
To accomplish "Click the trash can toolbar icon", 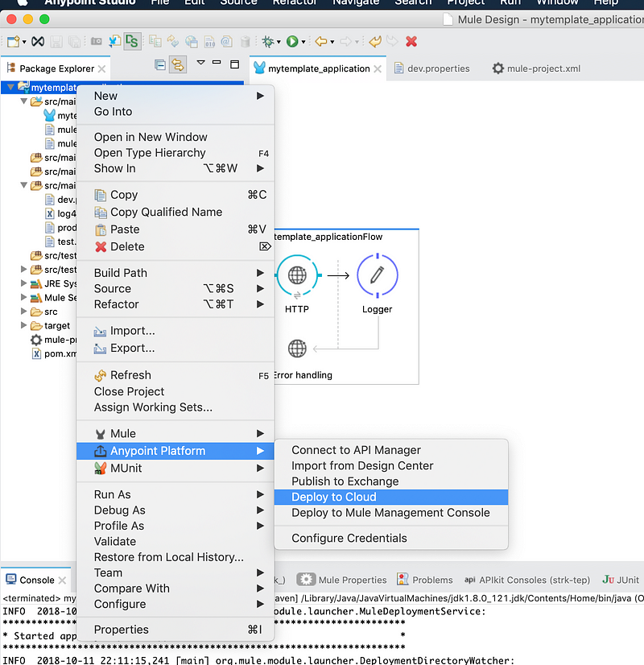I will pyautogui.click(x=245, y=42).
